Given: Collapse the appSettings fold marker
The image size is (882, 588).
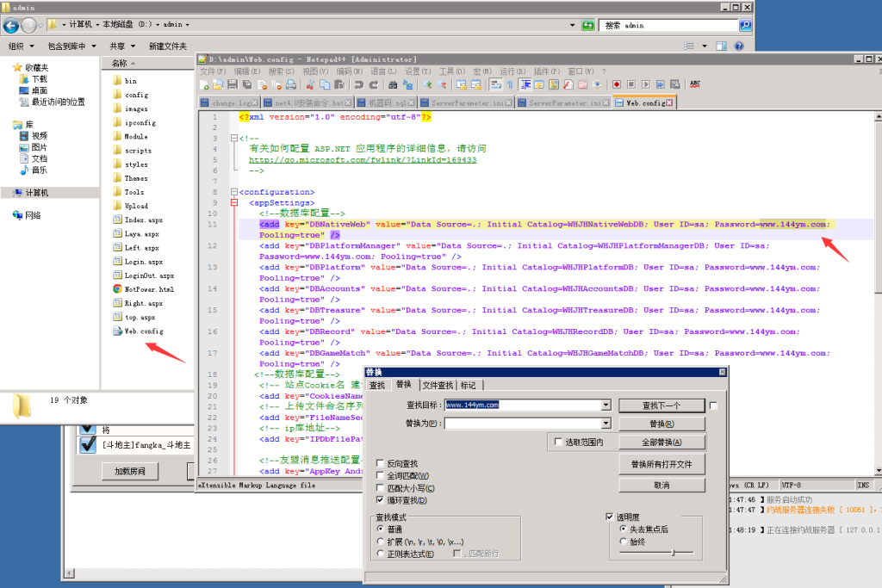Looking at the screenshot, I should coord(233,203).
